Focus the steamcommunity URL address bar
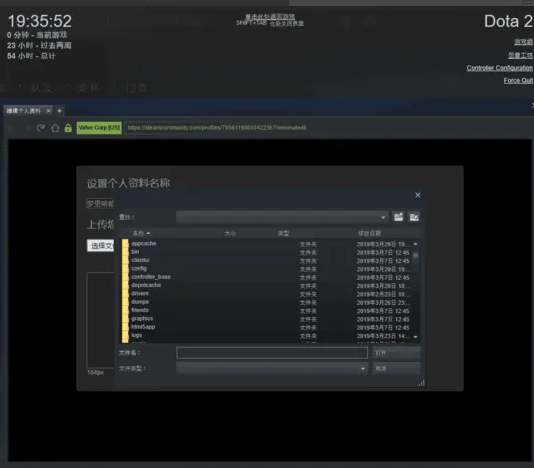The width and height of the screenshot is (534, 468). pyautogui.click(x=217, y=128)
